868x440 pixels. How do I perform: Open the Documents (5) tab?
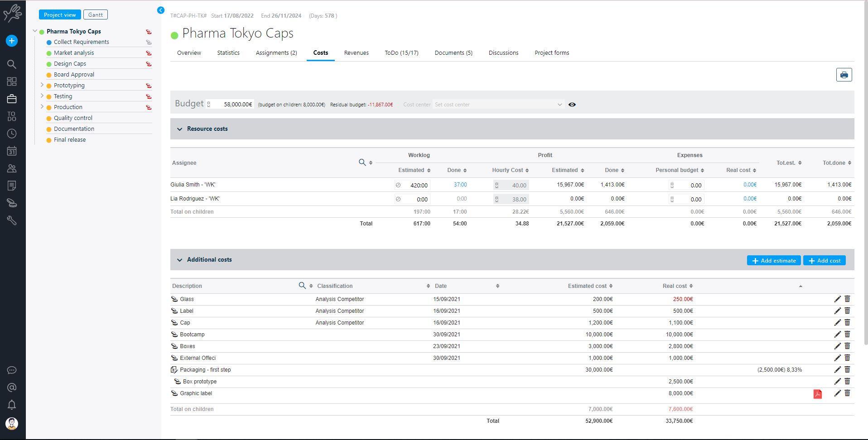click(453, 53)
